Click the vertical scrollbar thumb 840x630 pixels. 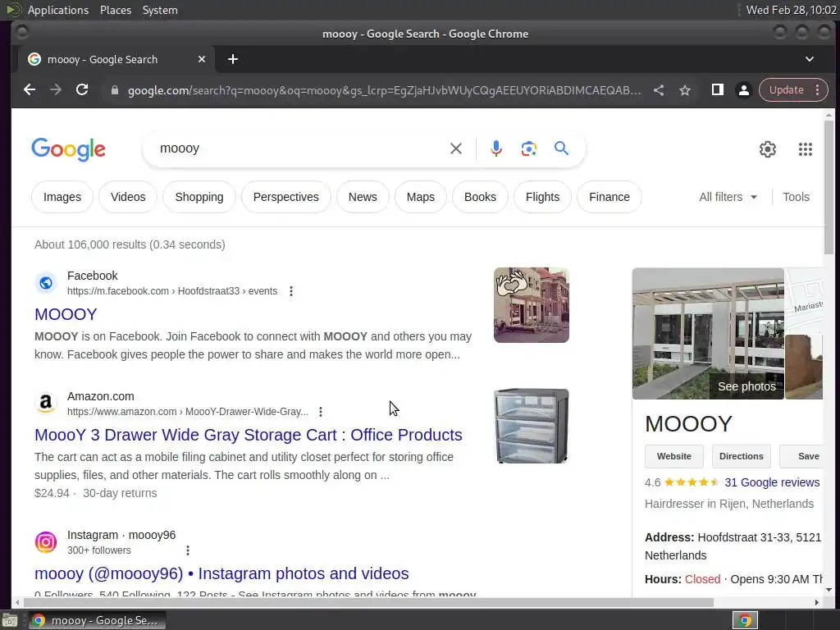pos(829,188)
